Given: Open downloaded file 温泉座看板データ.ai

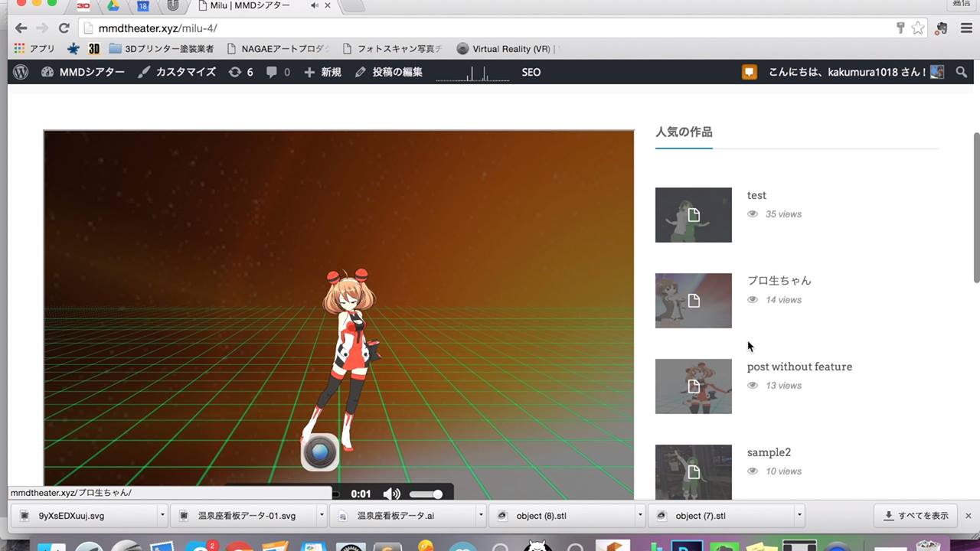Looking at the screenshot, I should 404,516.
